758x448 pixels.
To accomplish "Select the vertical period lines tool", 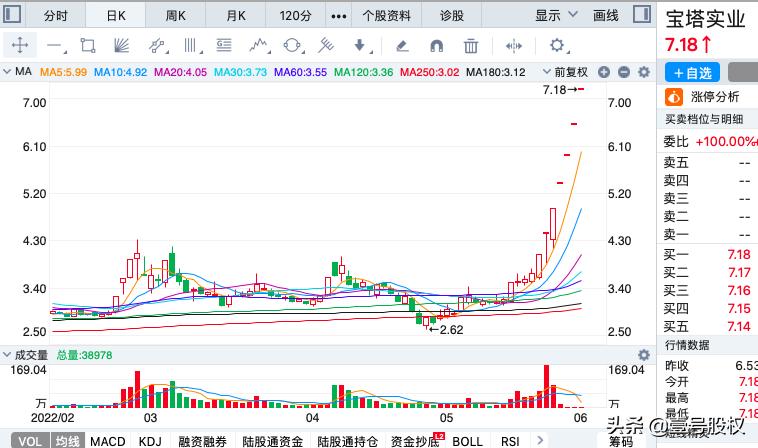I will [x=191, y=45].
